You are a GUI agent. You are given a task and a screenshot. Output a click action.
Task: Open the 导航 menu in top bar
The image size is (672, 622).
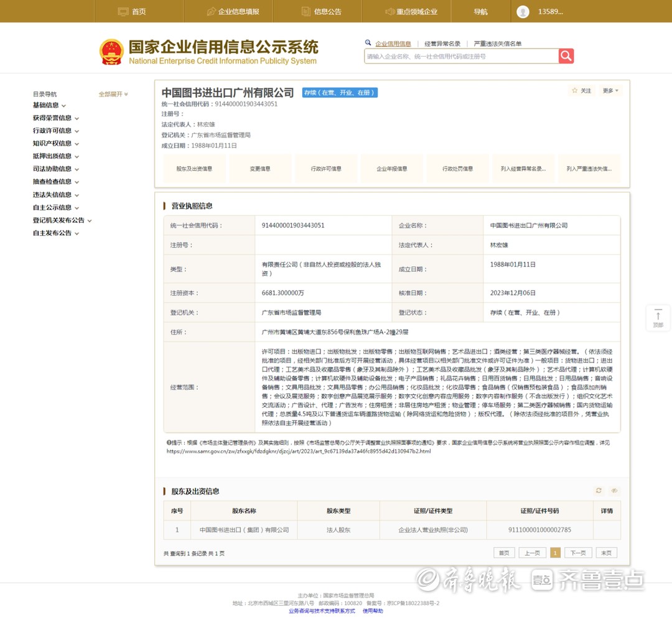(x=480, y=12)
